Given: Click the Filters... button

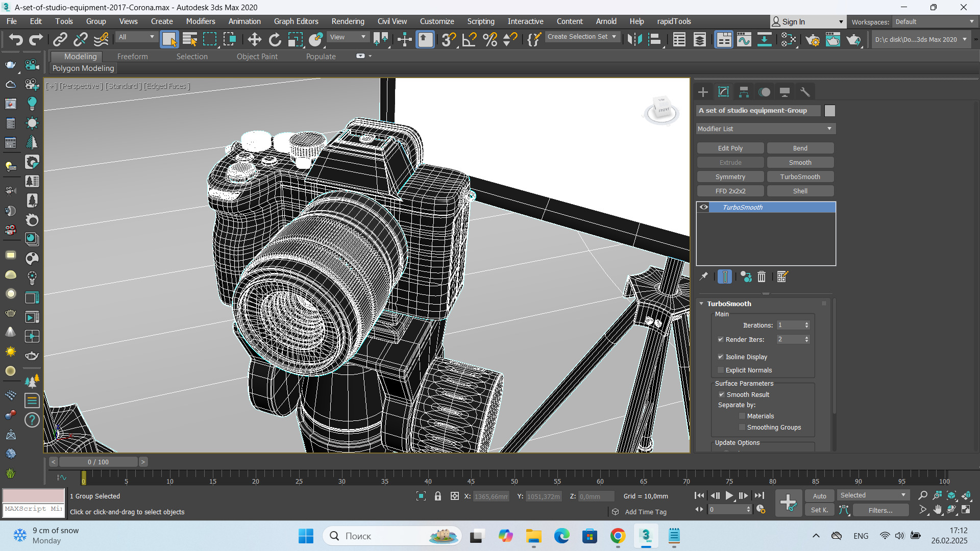Looking at the screenshot, I should click(880, 510).
